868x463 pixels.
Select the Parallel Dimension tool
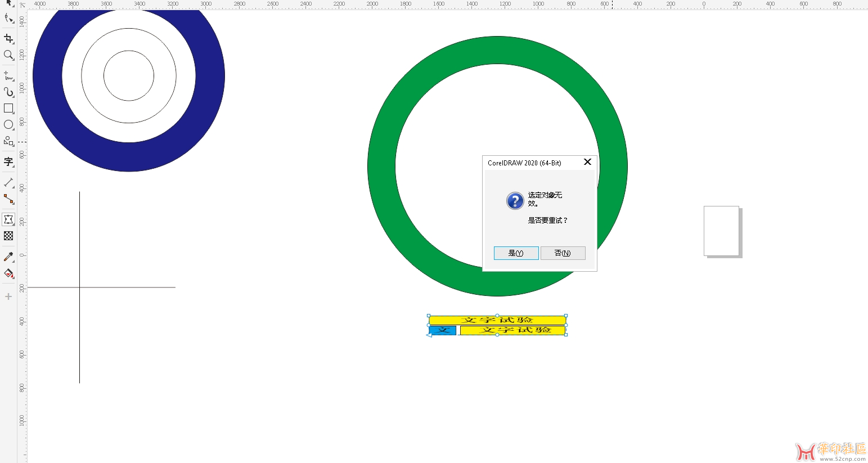[x=8, y=182]
